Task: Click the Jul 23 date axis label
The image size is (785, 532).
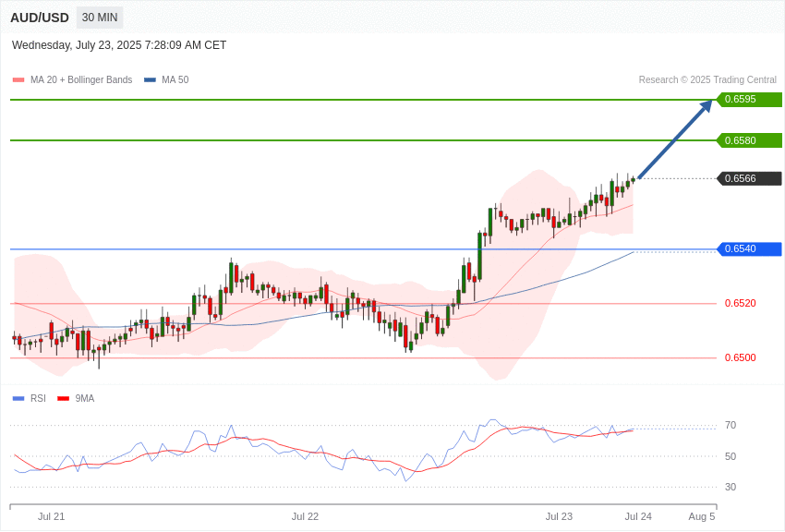Action: [x=559, y=517]
